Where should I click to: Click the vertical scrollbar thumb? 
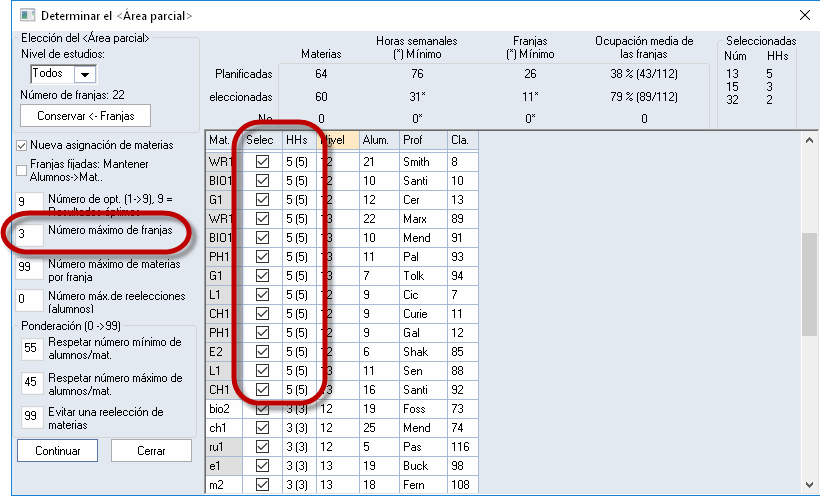click(809, 285)
